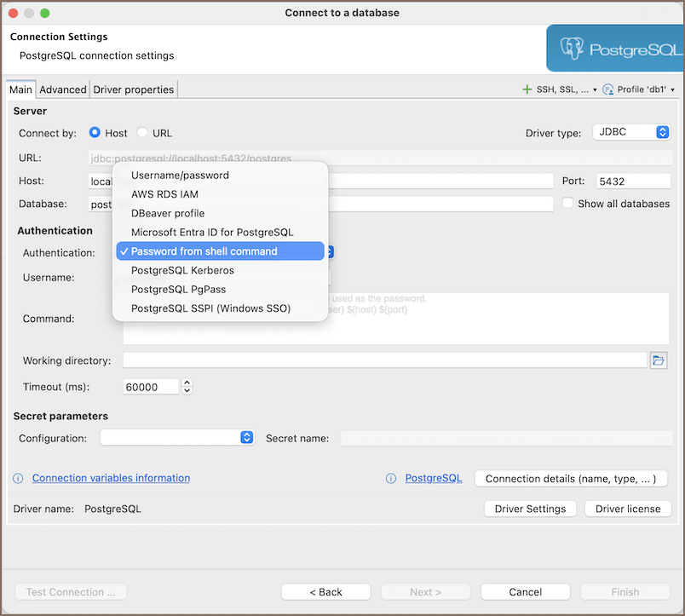Enable Show all databases checkbox
This screenshot has width=685, height=616.
pos(567,203)
